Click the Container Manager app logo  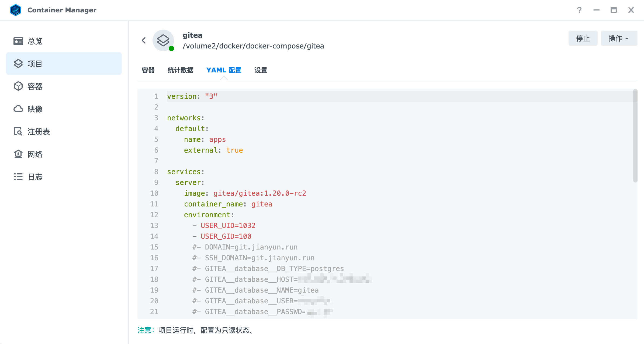16,10
